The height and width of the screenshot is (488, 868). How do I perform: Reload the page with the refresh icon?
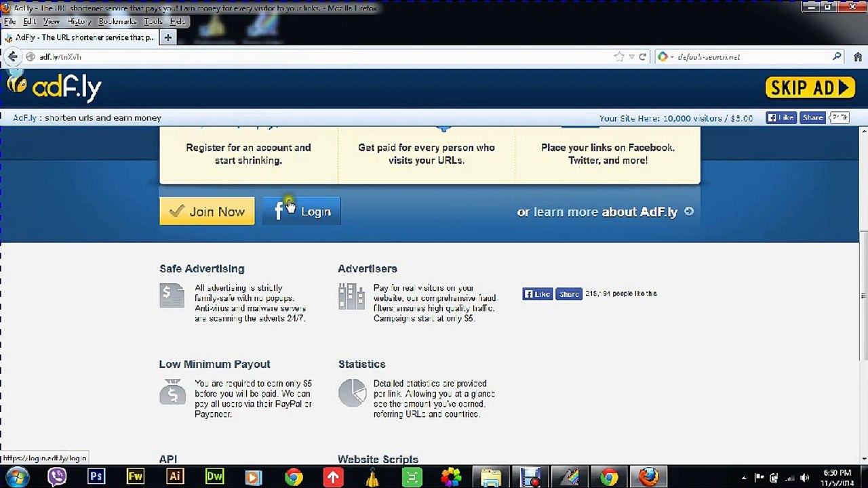tap(643, 57)
